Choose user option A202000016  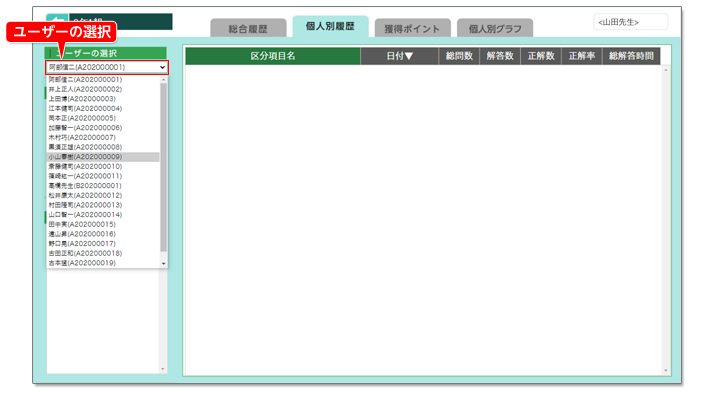click(103, 234)
